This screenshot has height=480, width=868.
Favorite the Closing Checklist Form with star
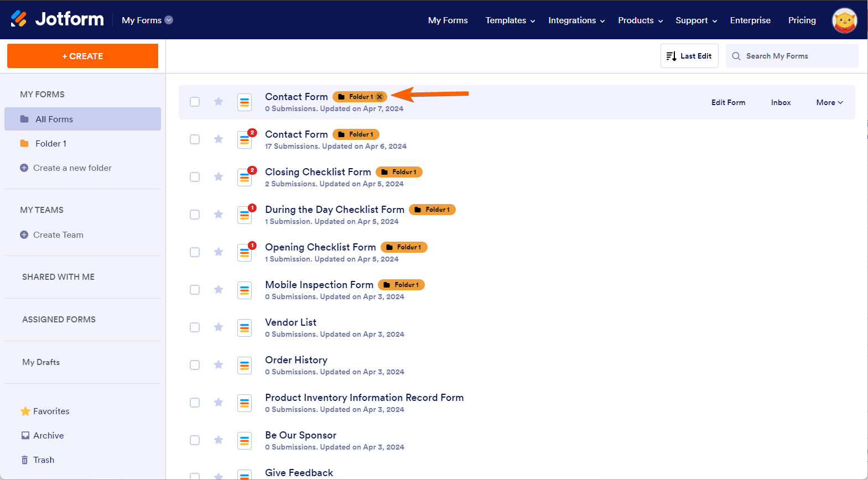click(219, 177)
